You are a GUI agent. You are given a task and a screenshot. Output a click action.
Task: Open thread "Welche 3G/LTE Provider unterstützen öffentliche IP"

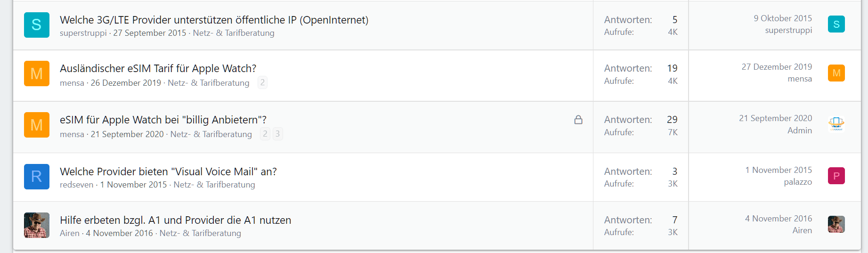tap(214, 20)
